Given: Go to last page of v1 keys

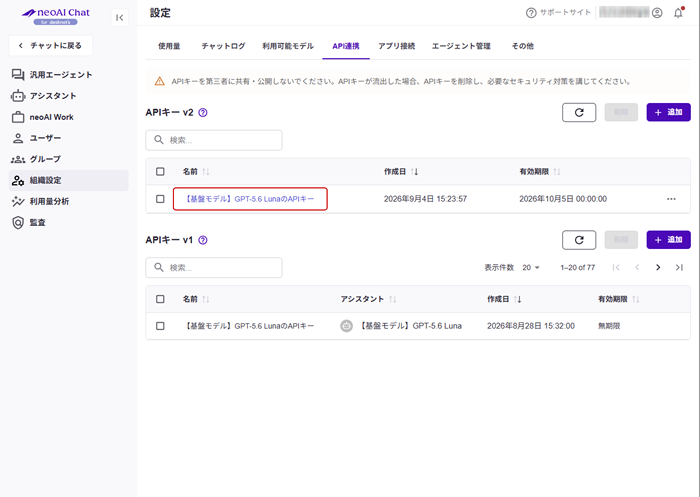Looking at the screenshot, I should 679,267.
